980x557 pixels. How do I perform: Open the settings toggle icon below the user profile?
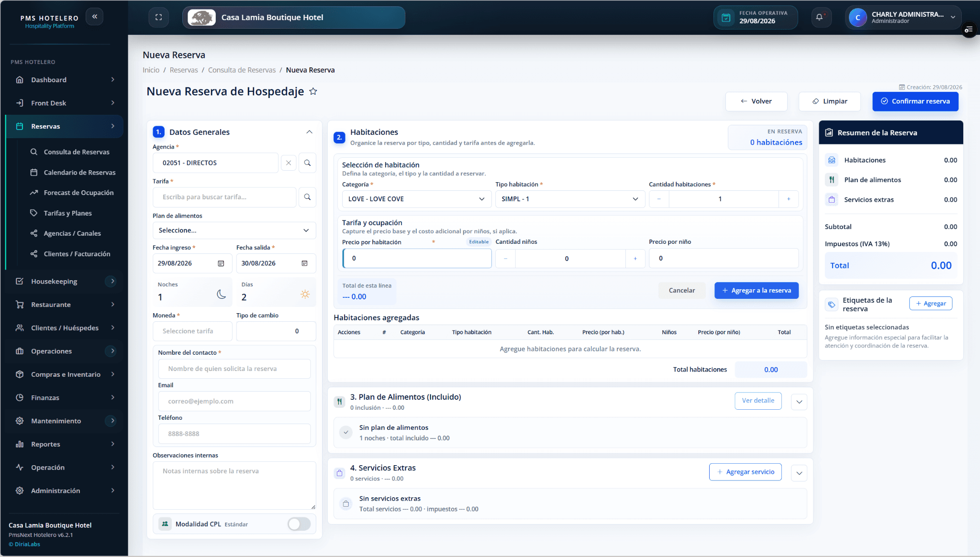(969, 30)
